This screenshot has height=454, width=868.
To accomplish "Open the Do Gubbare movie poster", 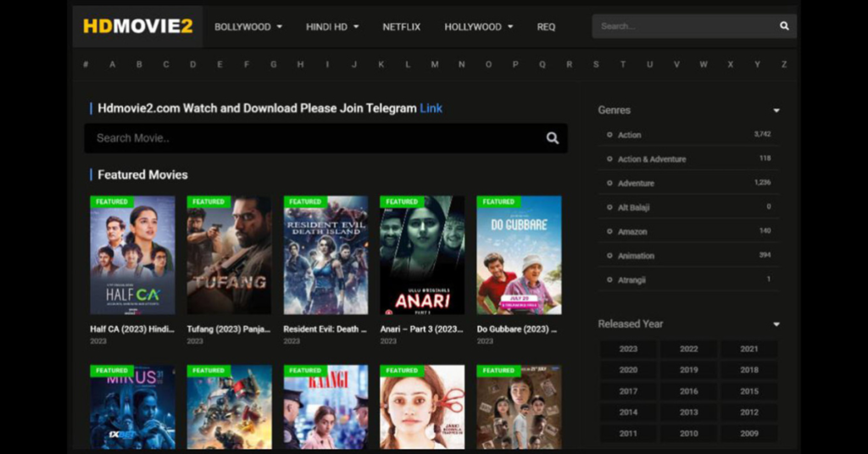I will [x=520, y=255].
